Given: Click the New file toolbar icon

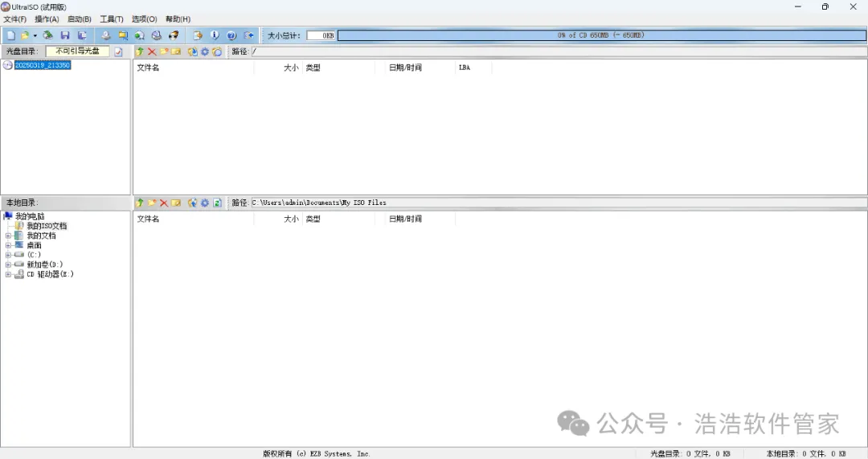Looking at the screenshot, I should pos(10,35).
